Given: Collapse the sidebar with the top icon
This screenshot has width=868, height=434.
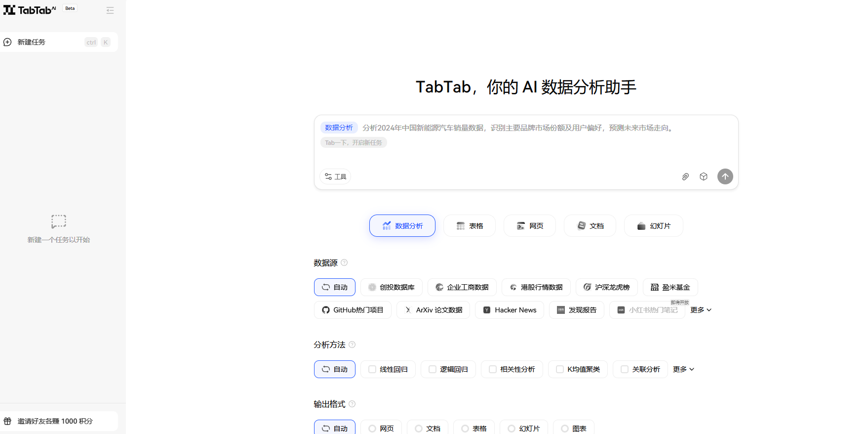Looking at the screenshot, I should point(110,10).
